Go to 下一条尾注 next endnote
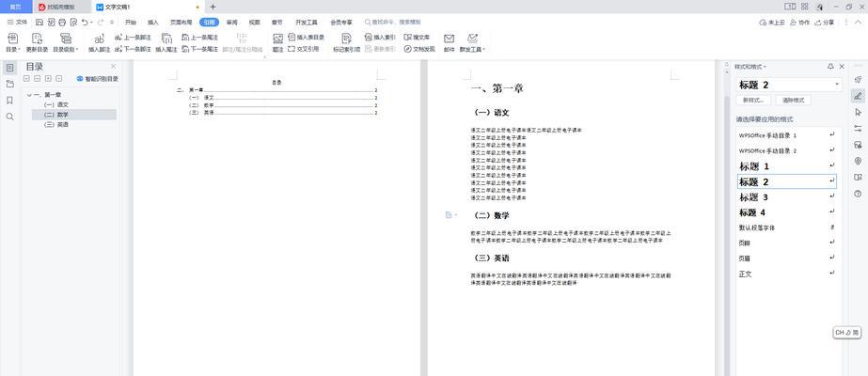 pyautogui.click(x=200, y=49)
